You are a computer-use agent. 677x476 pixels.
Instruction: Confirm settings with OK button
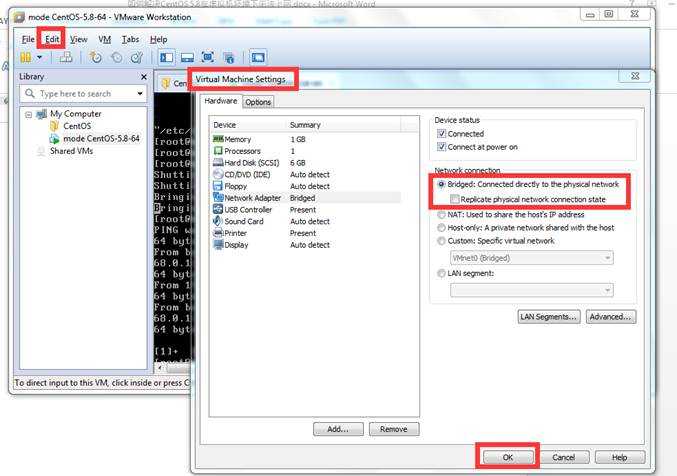tap(508, 457)
